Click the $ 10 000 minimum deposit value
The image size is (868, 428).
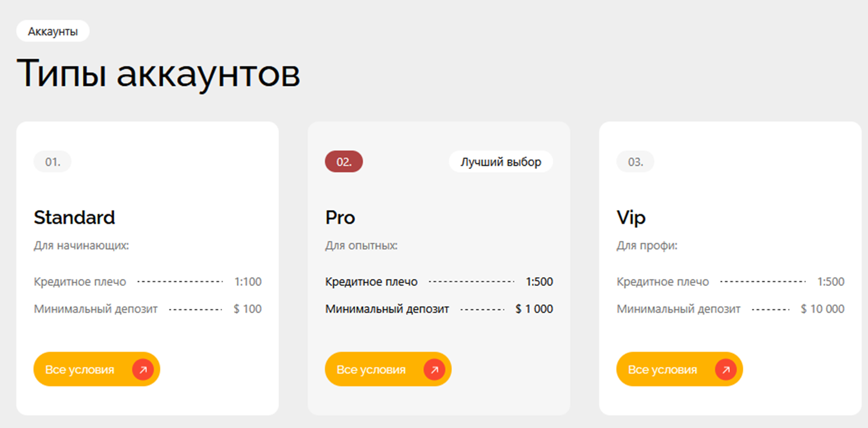823,309
